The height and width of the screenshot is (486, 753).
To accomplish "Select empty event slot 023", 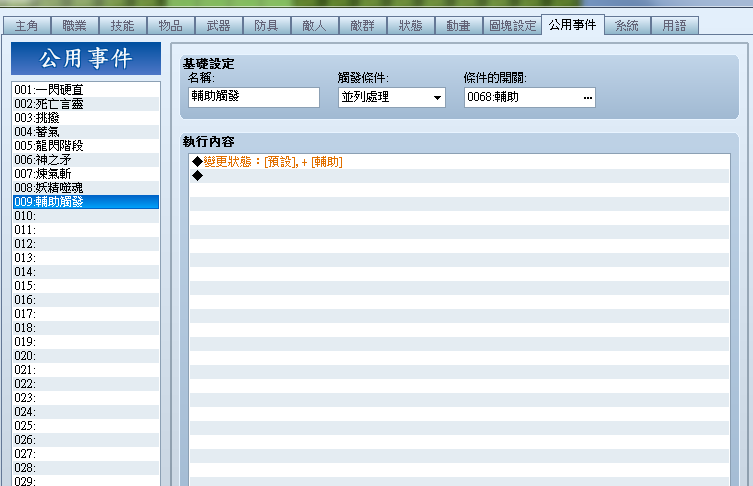I will click(x=86, y=398).
